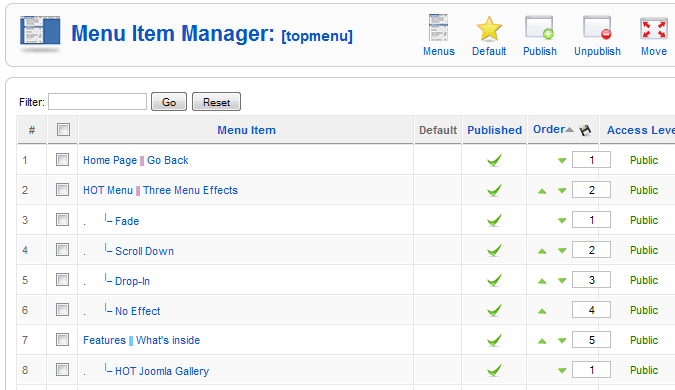Move Drop-In item down with arrow

(562, 281)
